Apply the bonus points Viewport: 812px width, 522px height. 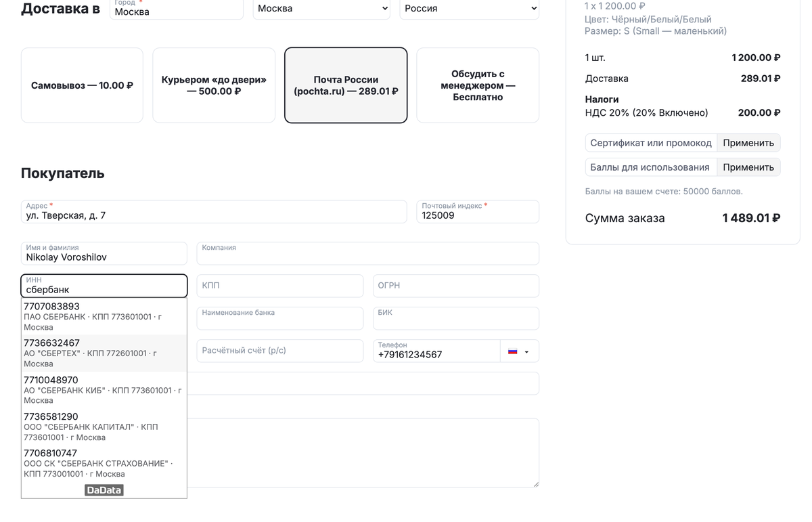pos(748,167)
